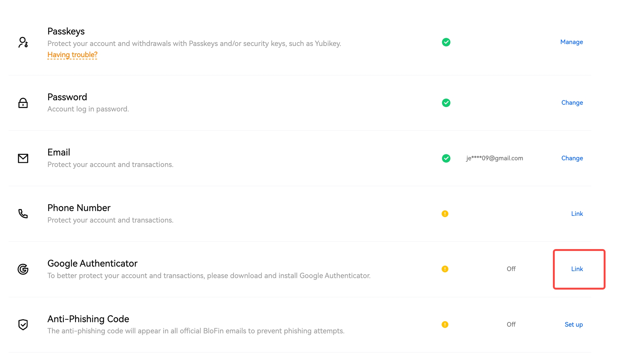
Task: Click the Anti-Phishing shield icon
Action: [x=23, y=325]
